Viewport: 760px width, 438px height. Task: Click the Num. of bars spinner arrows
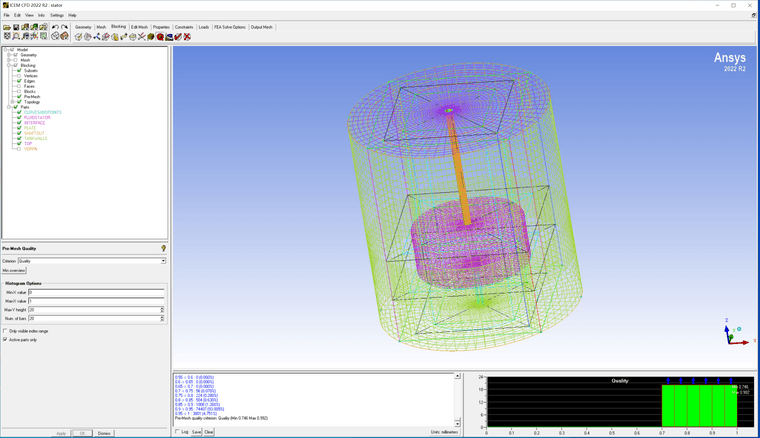162,318
